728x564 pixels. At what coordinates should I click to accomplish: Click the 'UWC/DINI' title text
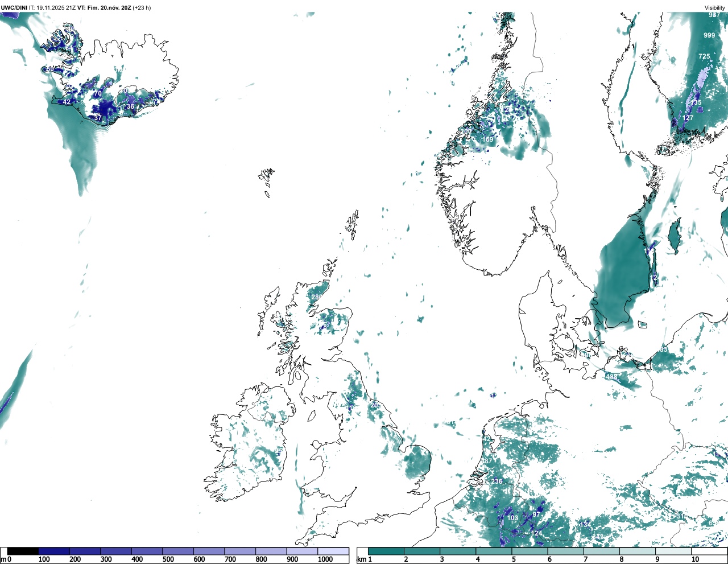14,8
